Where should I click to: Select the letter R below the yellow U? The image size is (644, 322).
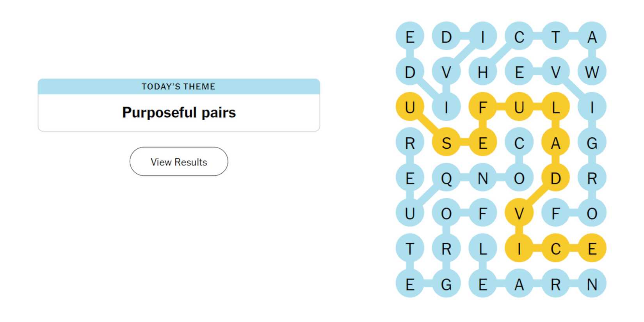[x=410, y=142]
